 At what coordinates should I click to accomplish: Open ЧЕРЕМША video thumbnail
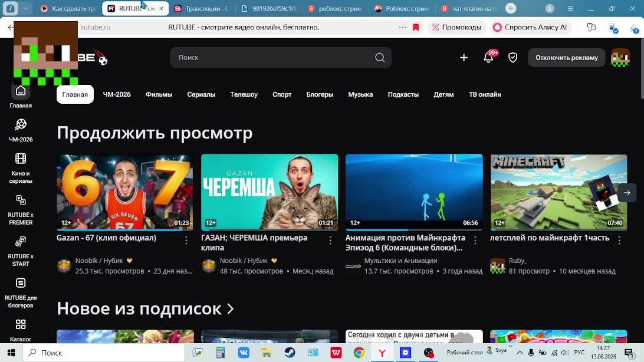tap(270, 192)
